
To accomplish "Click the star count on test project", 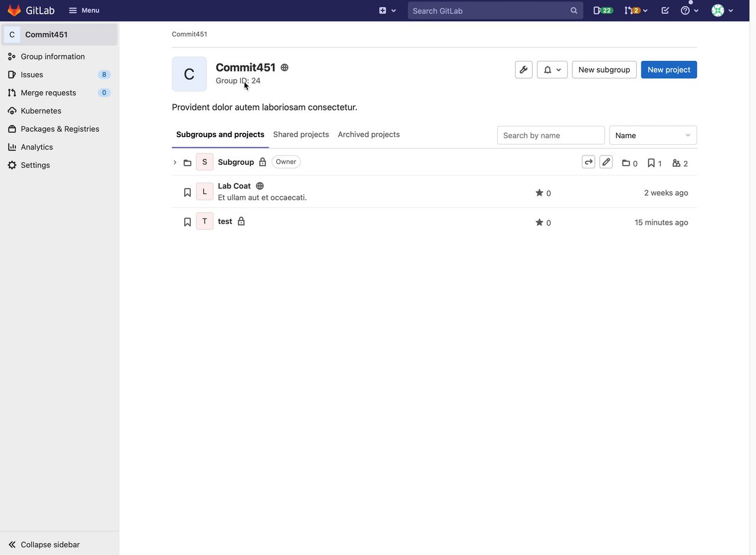I will [x=543, y=223].
